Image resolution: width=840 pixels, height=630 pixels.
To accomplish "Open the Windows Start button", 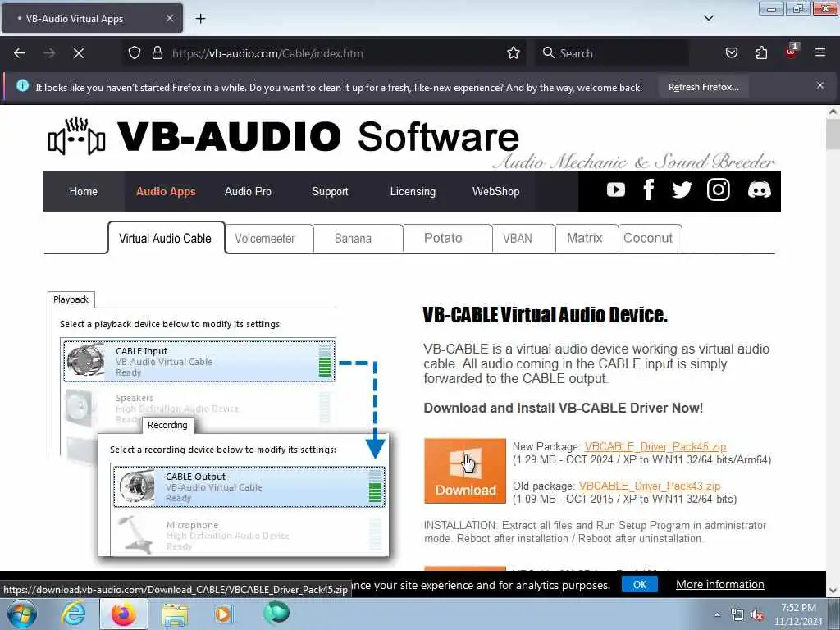I will pos(22,614).
